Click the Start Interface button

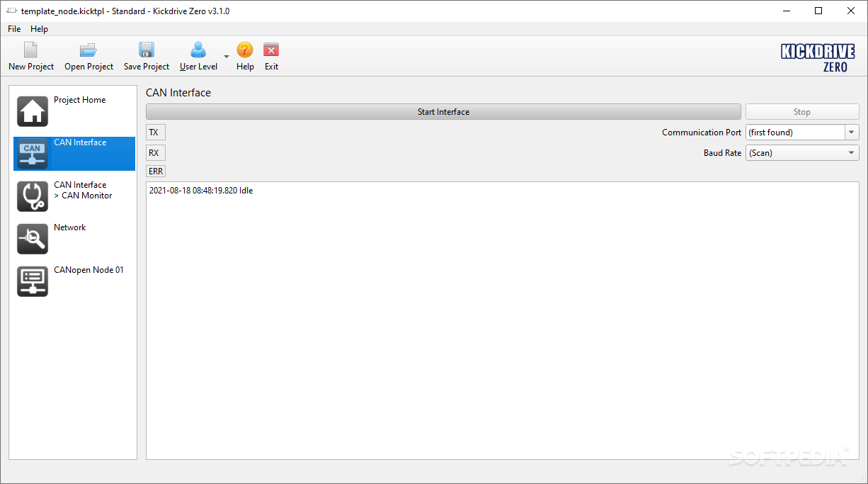(443, 112)
